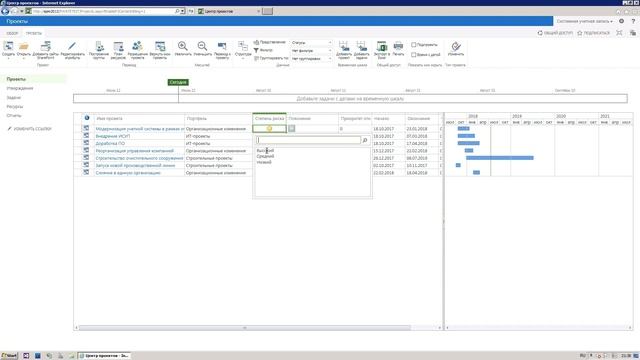The width and height of the screenshot is (640, 360).
Task: Click the Internet Explorer taskbar window button
Action: (104, 356)
